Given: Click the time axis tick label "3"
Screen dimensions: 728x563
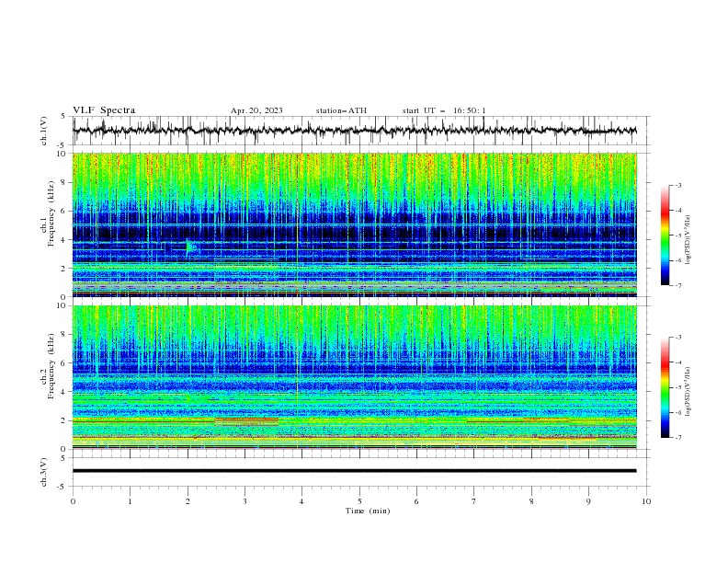Looking at the screenshot, I should tap(245, 501).
